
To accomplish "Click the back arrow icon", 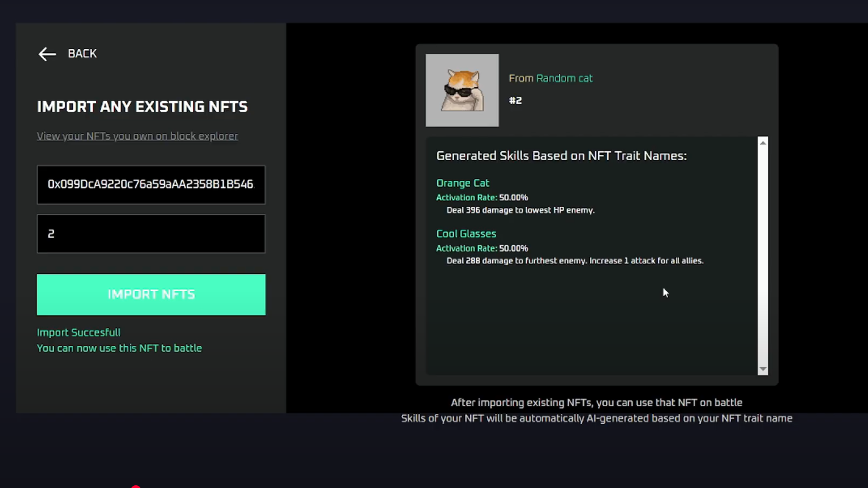I will pos(47,54).
